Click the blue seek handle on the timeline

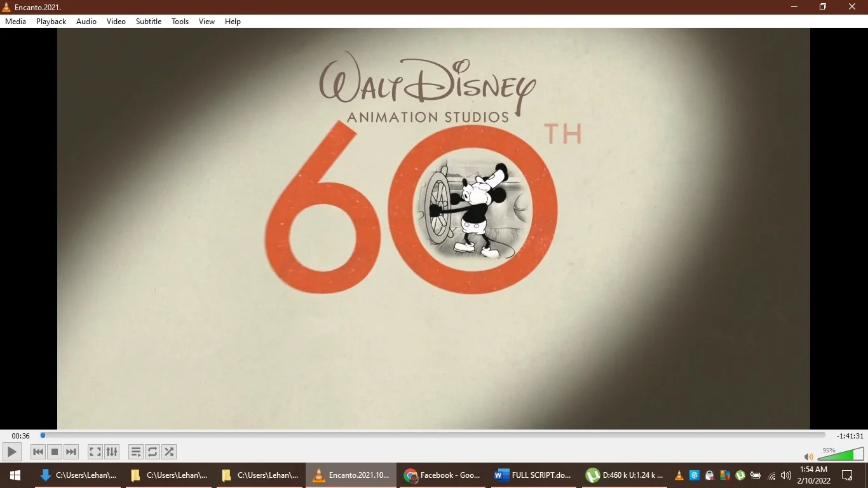pyautogui.click(x=43, y=435)
